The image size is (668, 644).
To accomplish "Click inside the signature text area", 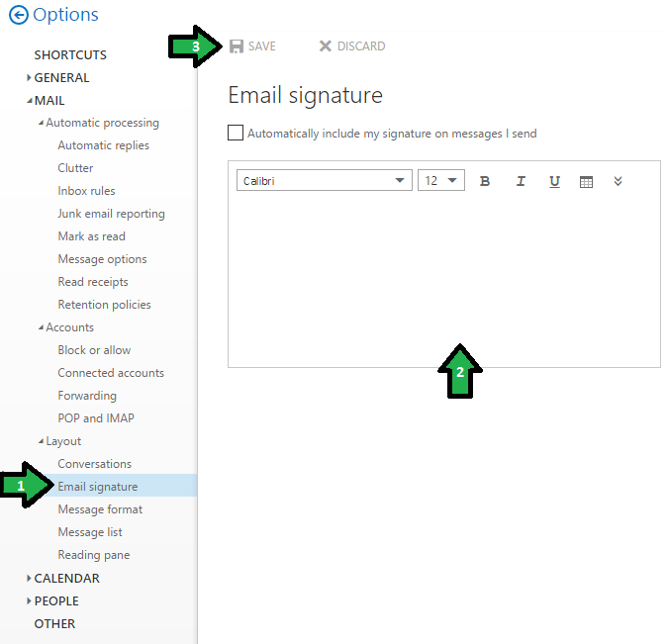I will [x=443, y=277].
